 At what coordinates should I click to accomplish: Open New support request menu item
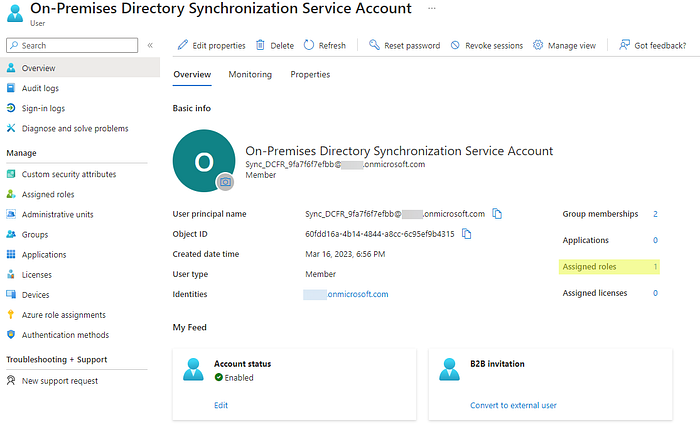(60, 381)
